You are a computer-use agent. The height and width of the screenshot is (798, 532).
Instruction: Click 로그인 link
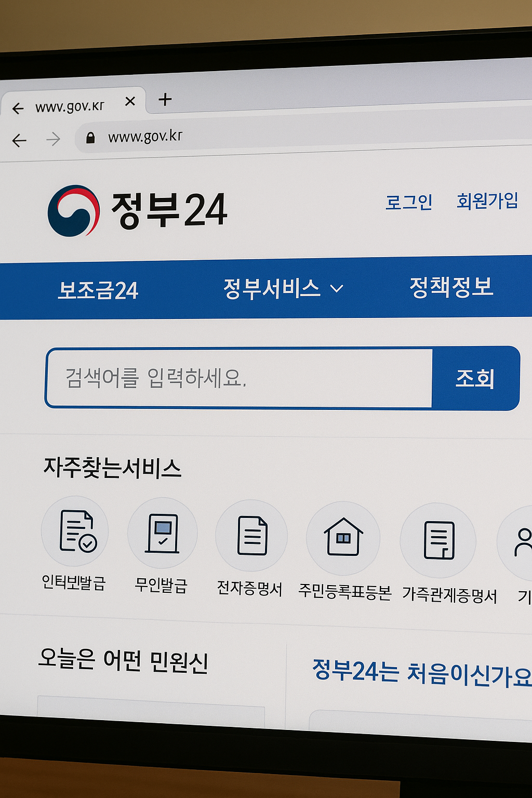point(409,202)
